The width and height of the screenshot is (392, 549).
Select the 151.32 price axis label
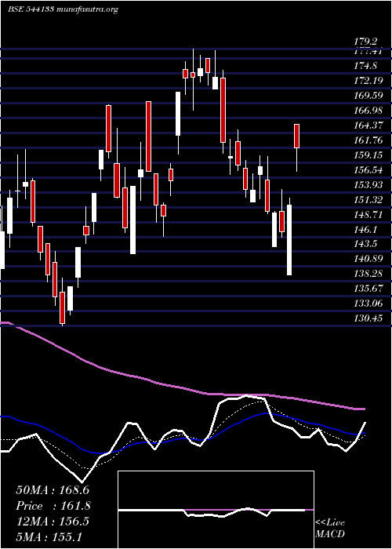[369, 199]
